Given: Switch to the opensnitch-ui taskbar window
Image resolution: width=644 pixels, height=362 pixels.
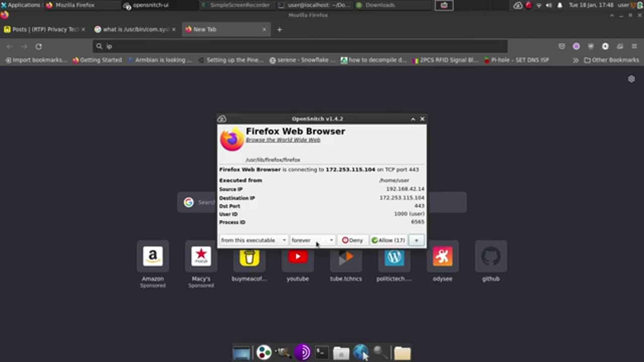Looking at the screenshot, I should coord(159,5).
